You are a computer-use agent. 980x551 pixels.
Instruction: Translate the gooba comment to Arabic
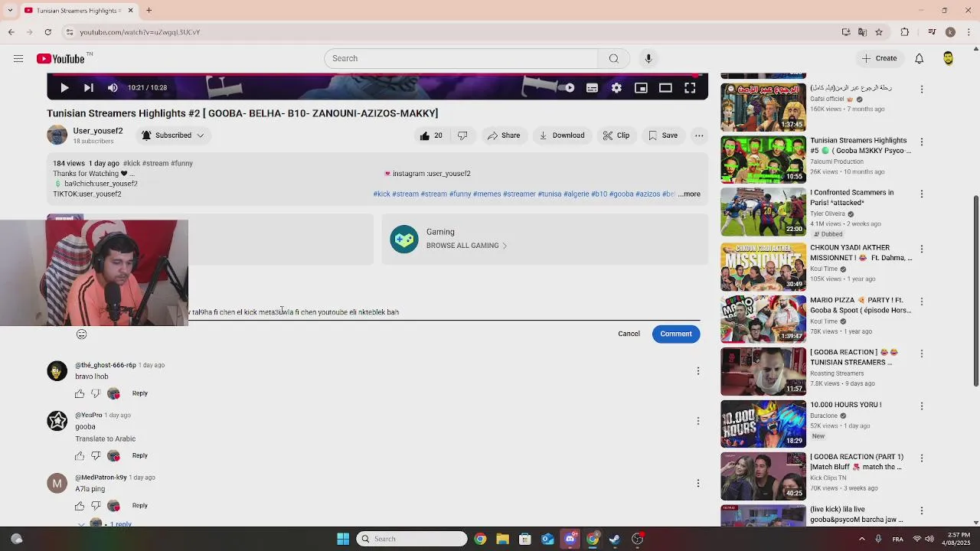(106, 439)
